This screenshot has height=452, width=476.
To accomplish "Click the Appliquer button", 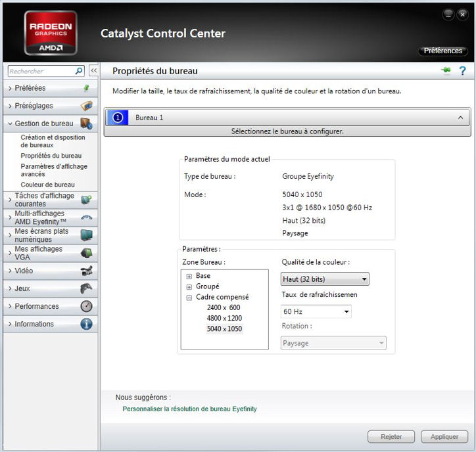I will tap(444, 436).
